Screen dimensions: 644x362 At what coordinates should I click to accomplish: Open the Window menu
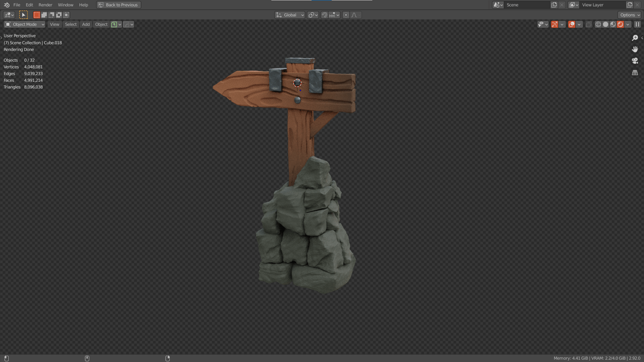coord(65,5)
